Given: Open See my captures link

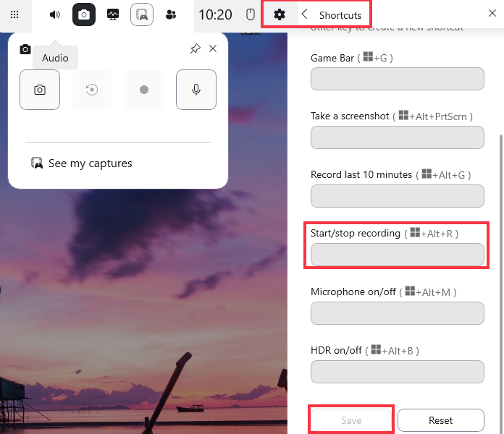Looking at the screenshot, I should click(82, 163).
